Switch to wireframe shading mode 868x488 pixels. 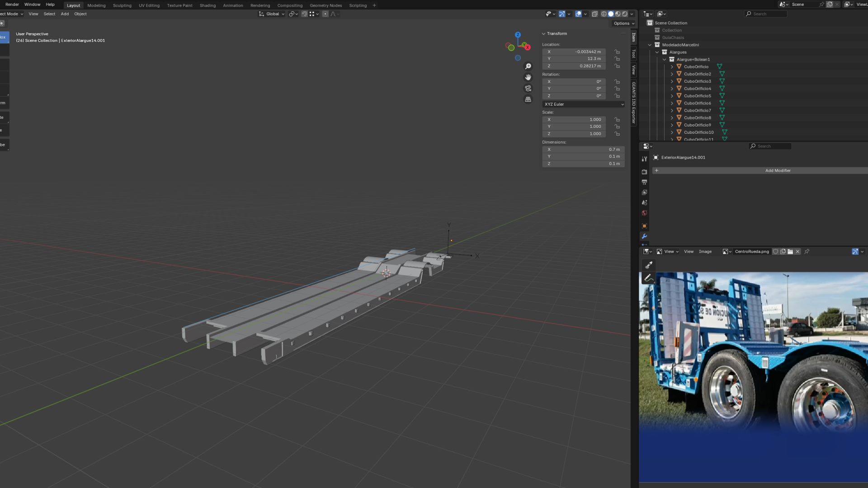click(604, 14)
